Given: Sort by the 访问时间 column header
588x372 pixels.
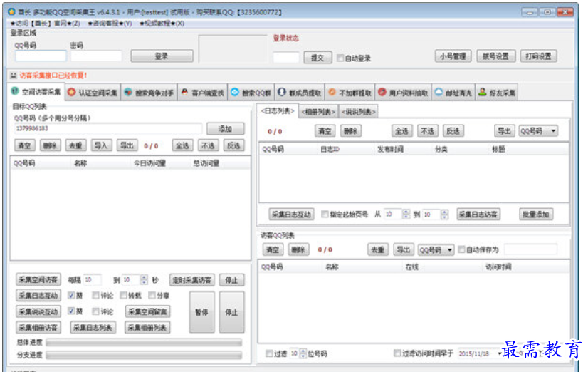Looking at the screenshot, I should click(x=498, y=267).
